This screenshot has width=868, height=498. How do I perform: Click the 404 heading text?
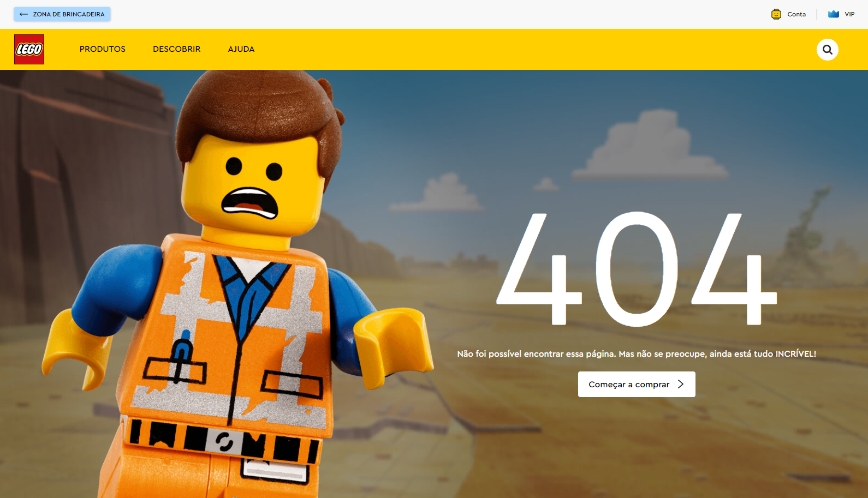(x=637, y=269)
